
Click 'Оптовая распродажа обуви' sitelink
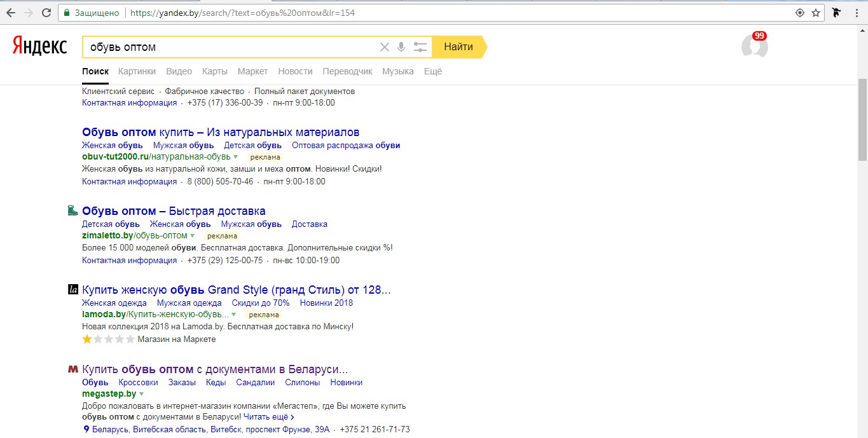pyautogui.click(x=346, y=145)
